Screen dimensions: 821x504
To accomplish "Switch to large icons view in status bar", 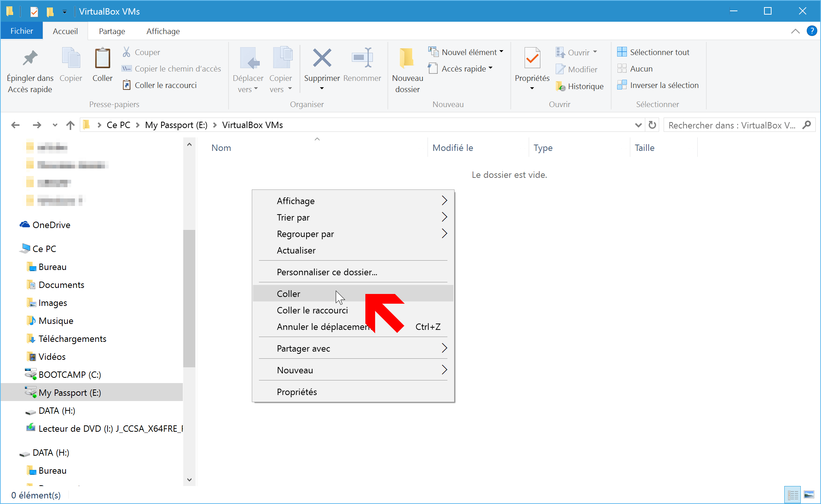I will tap(809, 495).
